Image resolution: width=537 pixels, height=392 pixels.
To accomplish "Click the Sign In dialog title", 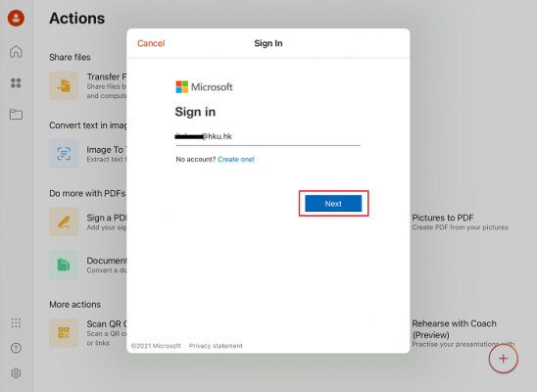I will tap(268, 43).
